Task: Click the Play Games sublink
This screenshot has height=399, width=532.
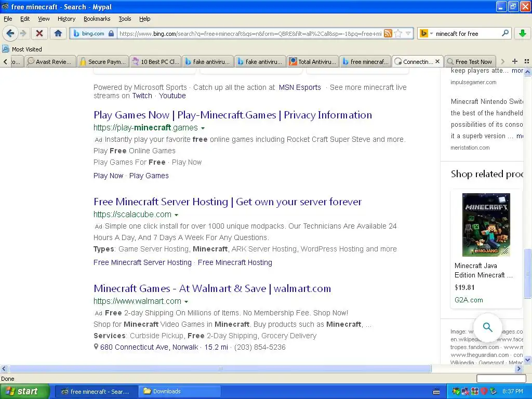Action: [149, 176]
